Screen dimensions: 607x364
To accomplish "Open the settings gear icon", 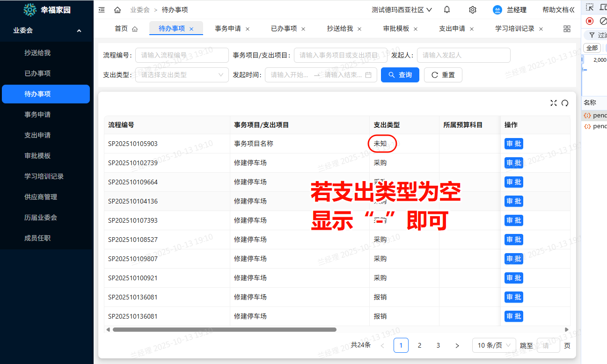I will [x=473, y=10].
